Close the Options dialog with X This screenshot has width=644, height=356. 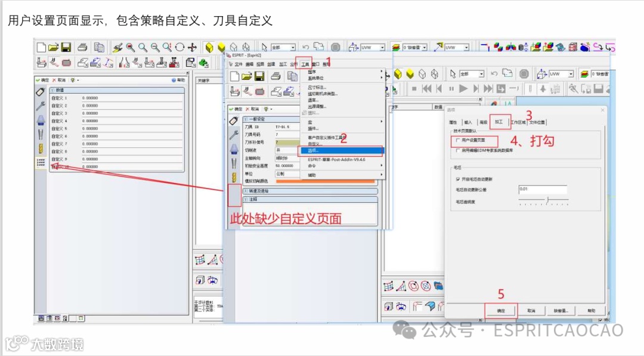(x=602, y=110)
